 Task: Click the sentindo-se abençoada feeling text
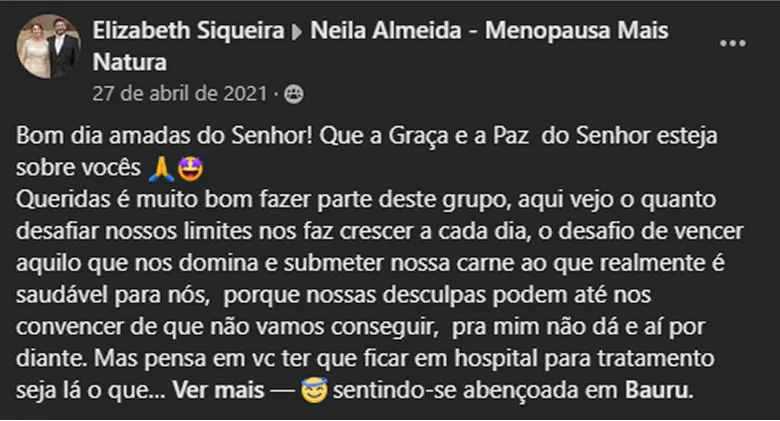(431, 390)
